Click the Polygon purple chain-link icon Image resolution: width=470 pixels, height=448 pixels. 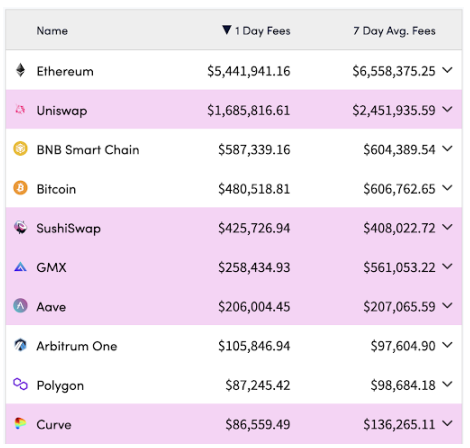point(20,384)
